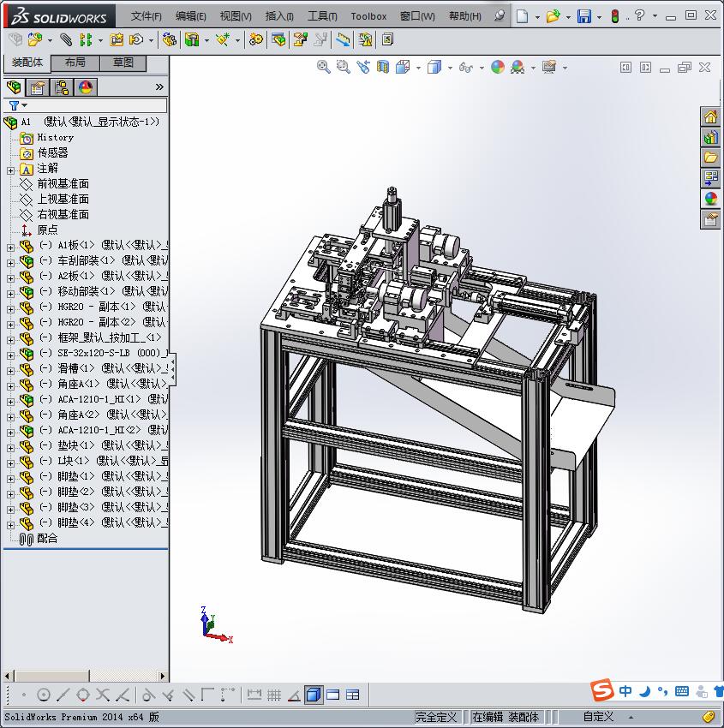Screen dimensions: 724x728
Task: Toggle Chinese input mode 中 indicator
Action: pos(625,691)
